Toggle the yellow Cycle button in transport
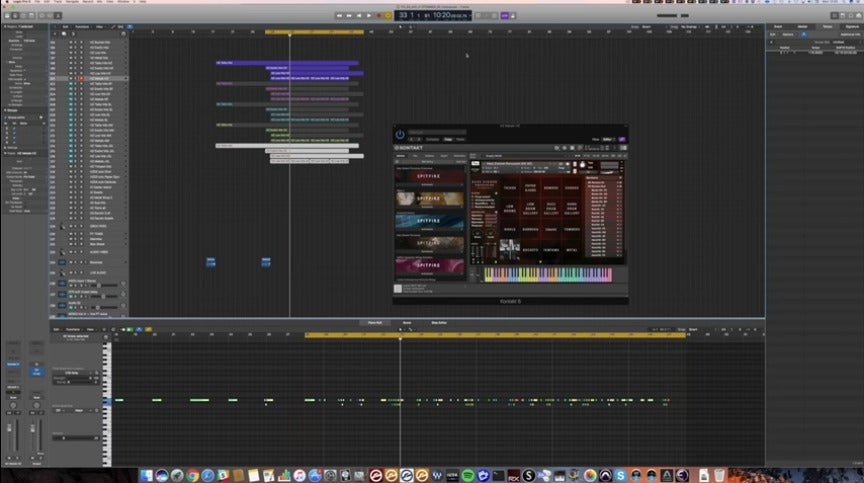The height and width of the screenshot is (483, 864). tap(388, 15)
